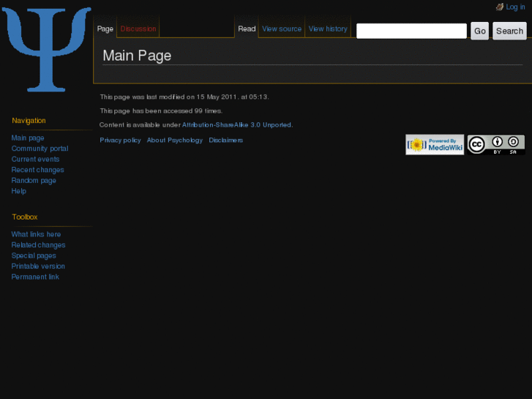Open Special pages list
The width and height of the screenshot is (532, 399).
34,256
